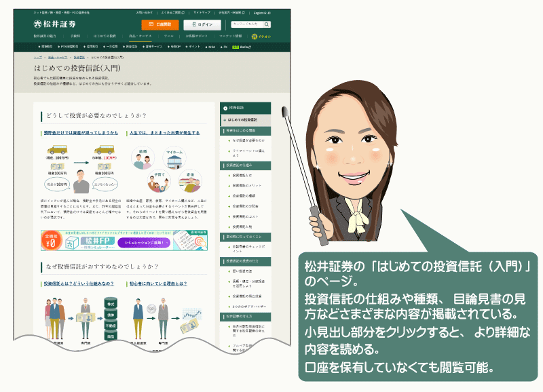Open sidebar item ライフイベントに備えよう
The width and height of the screenshot is (543, 392).
point(248,153)
